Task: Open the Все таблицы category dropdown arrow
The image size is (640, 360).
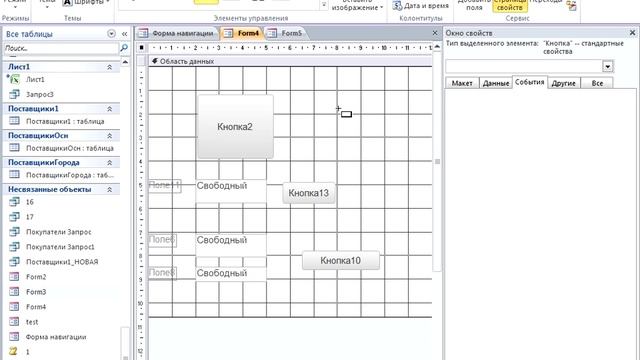Action: point(111,33)
